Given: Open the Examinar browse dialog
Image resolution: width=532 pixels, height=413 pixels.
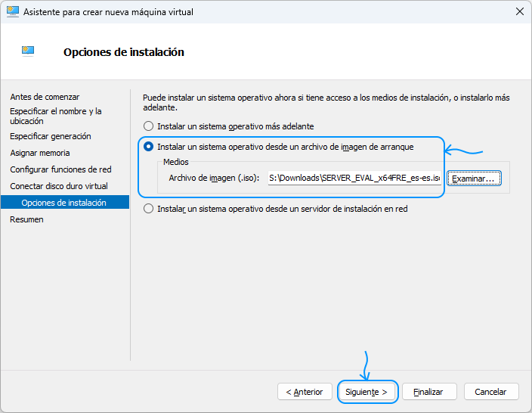Looking at the screenshot, I should coord(474,179).
